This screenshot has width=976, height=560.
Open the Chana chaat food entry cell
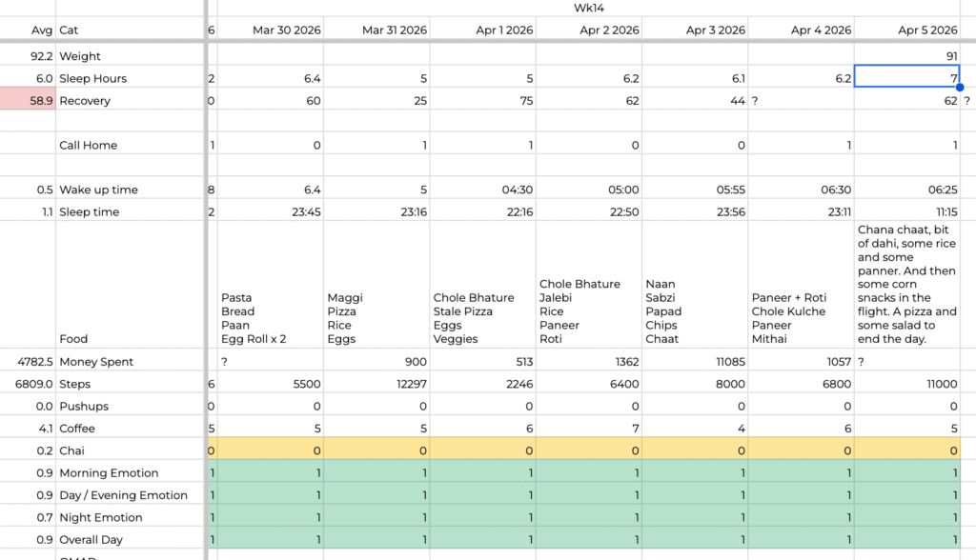907,284
